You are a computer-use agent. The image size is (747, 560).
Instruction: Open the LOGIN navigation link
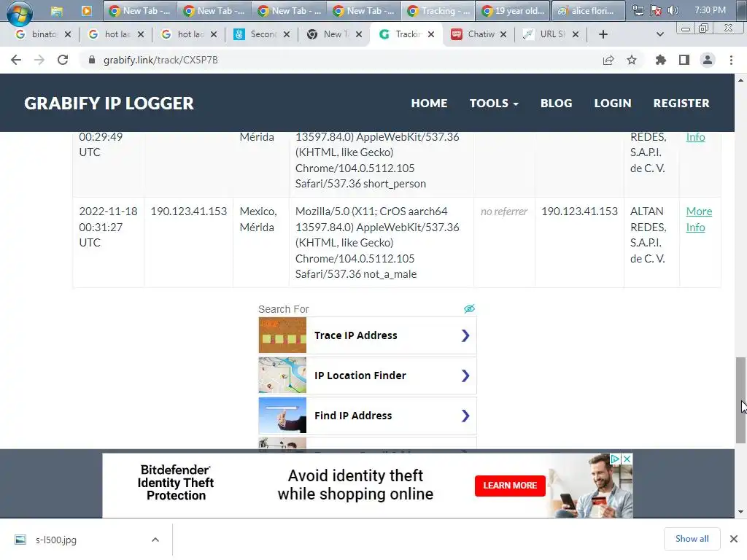point(613,104)
